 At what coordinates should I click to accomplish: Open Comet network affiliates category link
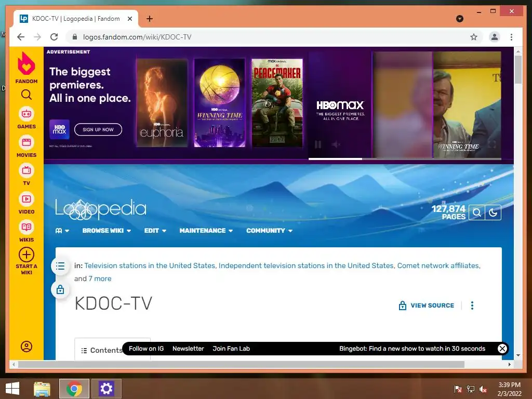tap(438, 265)
